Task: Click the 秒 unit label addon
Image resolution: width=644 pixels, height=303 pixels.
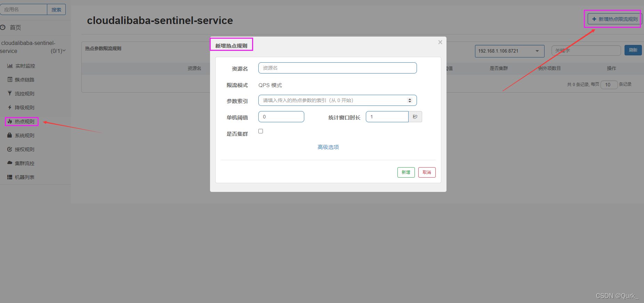Action: [x=415, y=117]
